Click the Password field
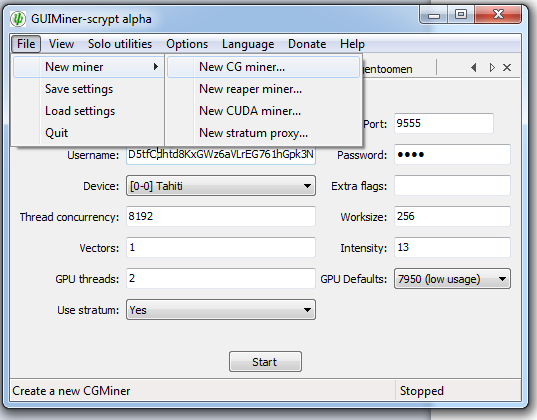 pyautogui.click(x=452, y=155)
